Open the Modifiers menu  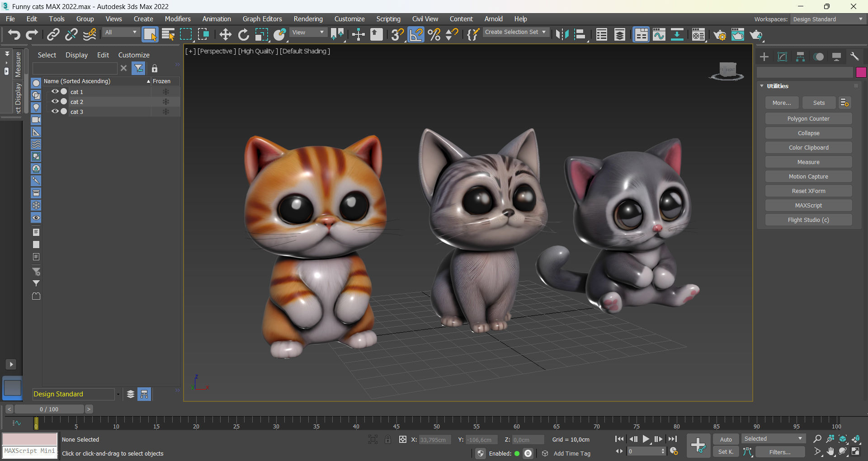[178, 19]
